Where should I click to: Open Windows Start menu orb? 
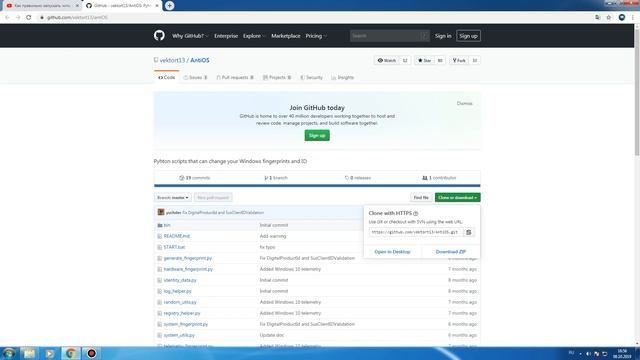pos(9,353)
